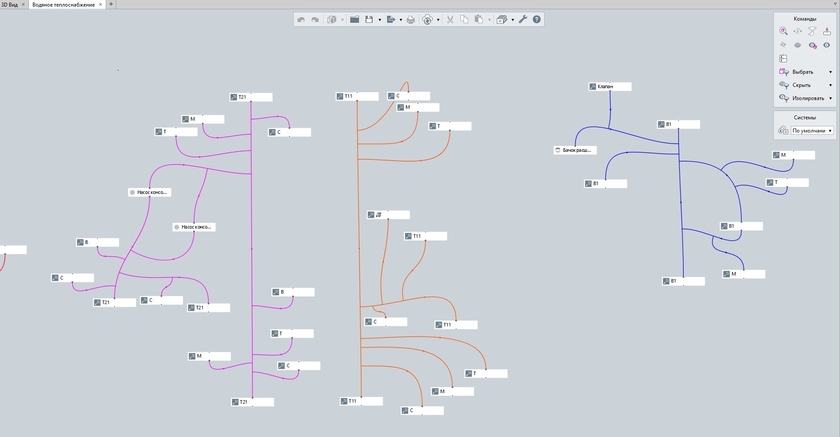The image size is (840, 437).
Task: Toggle the grey oval hidden-elements icon
Action: [x=797, y=45]
